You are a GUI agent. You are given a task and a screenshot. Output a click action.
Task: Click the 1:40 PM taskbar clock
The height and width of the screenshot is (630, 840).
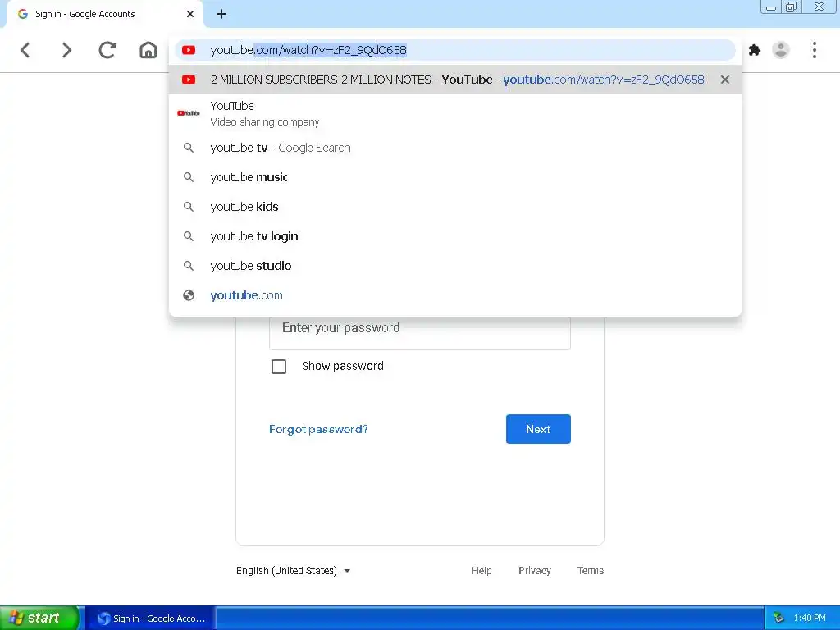click(x=810, y=618)
